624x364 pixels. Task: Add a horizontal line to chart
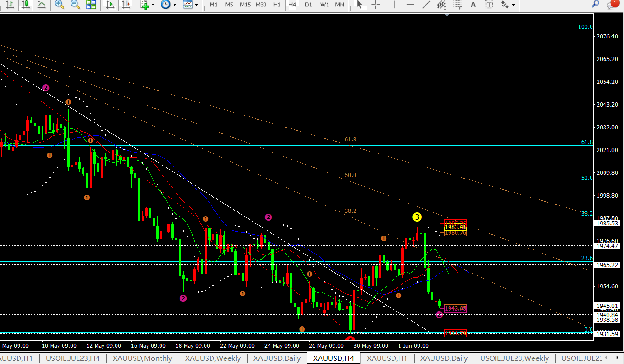click(410, 5)
